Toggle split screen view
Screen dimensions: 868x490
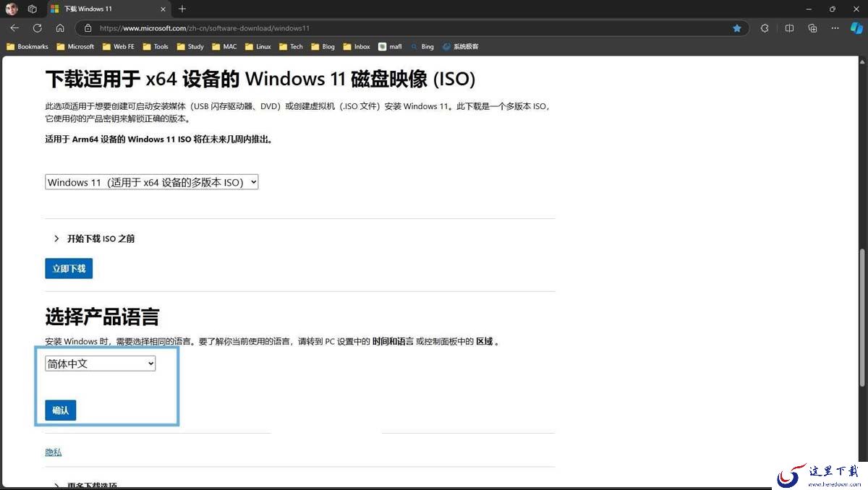point(789,28)
